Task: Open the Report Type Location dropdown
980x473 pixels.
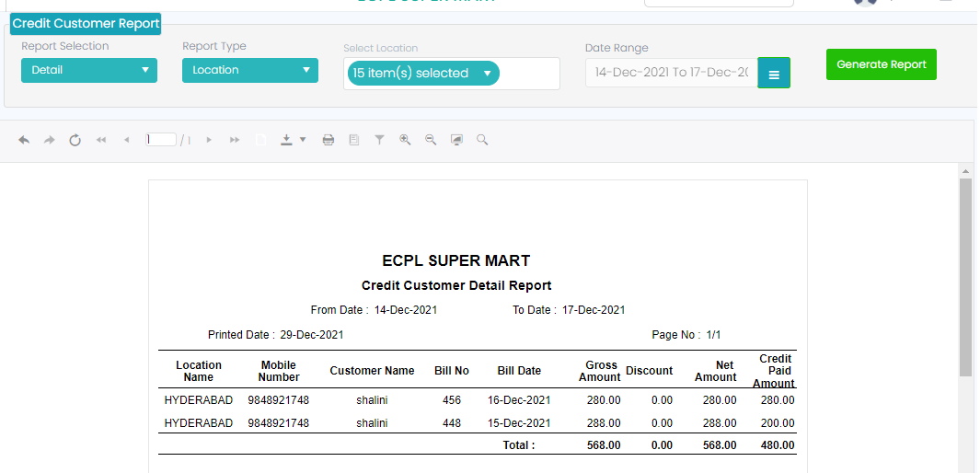Action: coord(250,70)
